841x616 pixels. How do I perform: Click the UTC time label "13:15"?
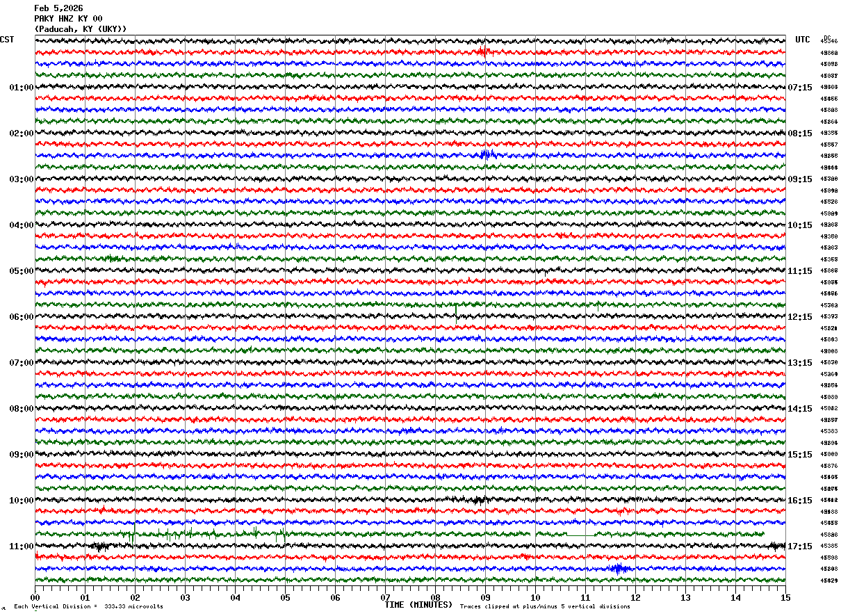800,363
